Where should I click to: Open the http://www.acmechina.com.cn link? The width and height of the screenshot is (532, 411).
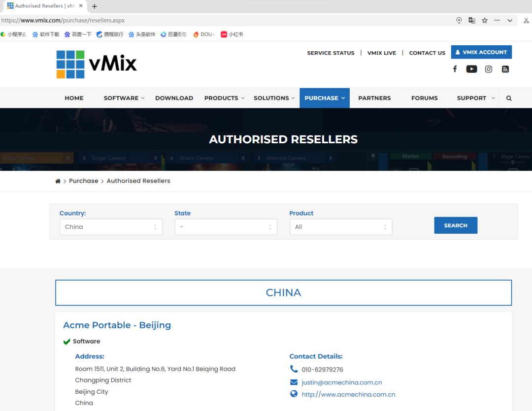click(x=348, y=394)
